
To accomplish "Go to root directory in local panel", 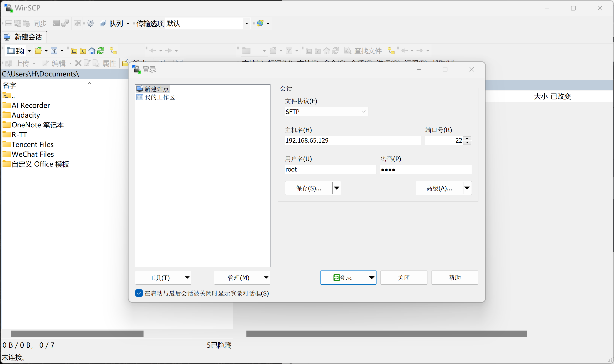I will pyautogui.click(x=83, y=51).
